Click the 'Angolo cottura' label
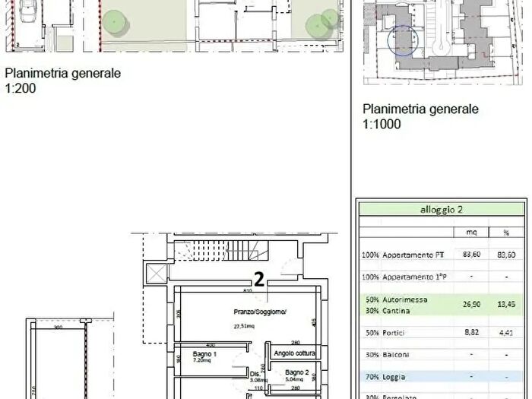532x399 pixels. click(x=295, y=353)
